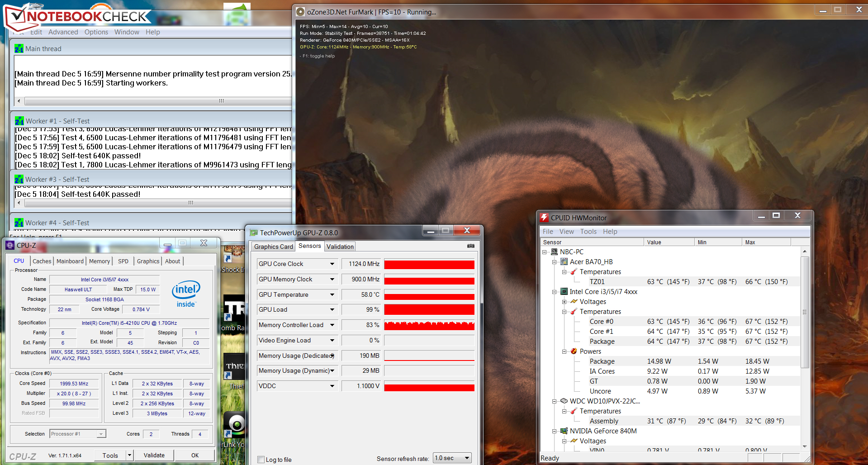
Task: Click the GPU-Z title bar chip icon
Action: point(253,232)
